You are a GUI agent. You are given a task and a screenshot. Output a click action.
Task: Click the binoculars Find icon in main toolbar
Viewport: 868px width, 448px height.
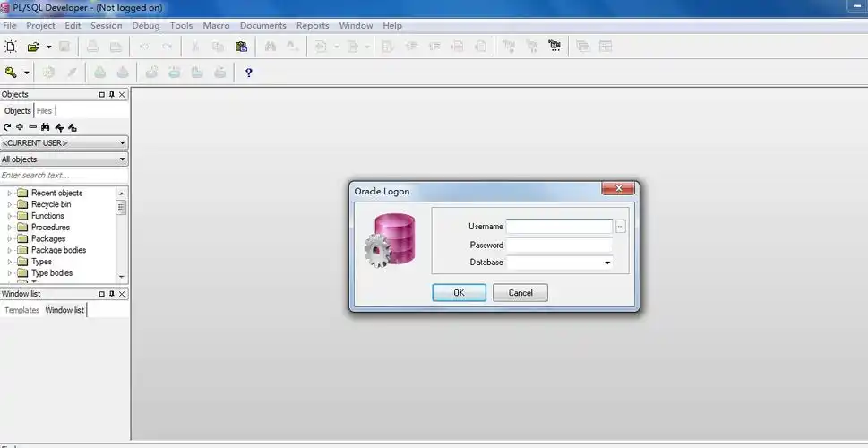click(x=270, y=47)
